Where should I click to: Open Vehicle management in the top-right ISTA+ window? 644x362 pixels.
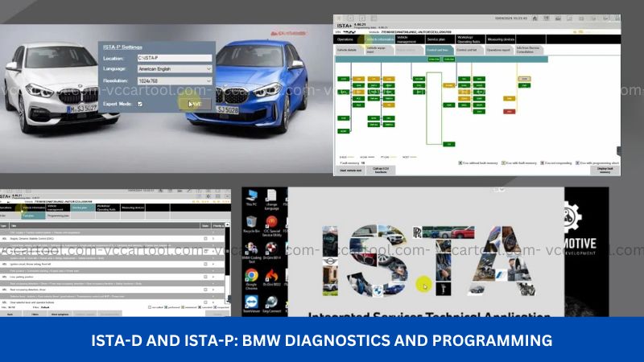(410, 39)
